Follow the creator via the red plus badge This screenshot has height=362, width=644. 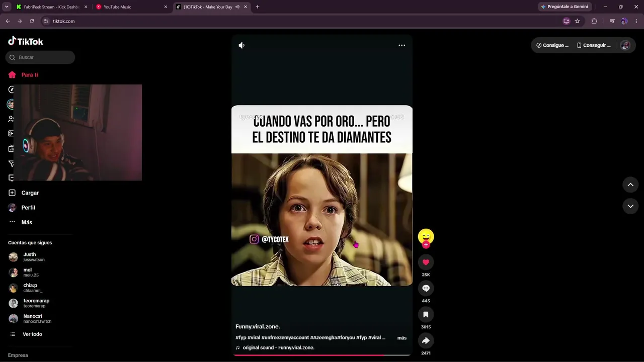(426, 245)
